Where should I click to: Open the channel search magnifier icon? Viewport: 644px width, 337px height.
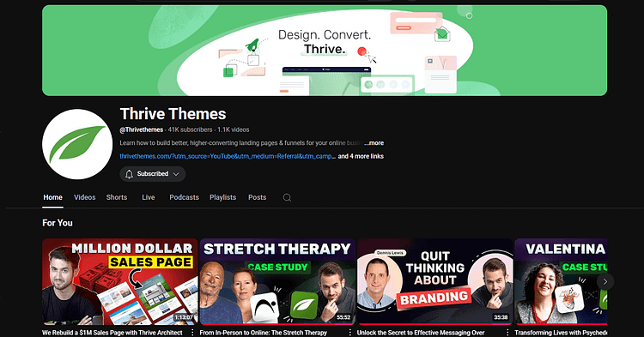pyautogui.click(x=287, y=197)
